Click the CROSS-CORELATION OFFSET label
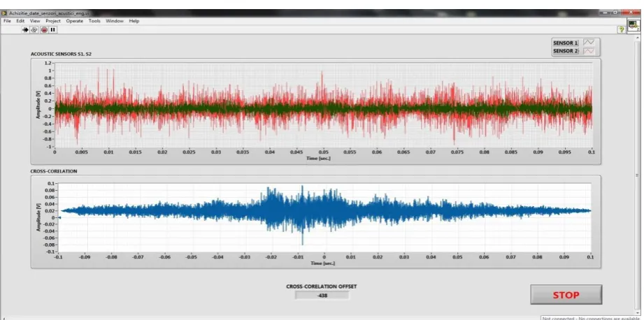Image resolution: width=644 pixels, height=320 pixels. click(x=322, y=286)
